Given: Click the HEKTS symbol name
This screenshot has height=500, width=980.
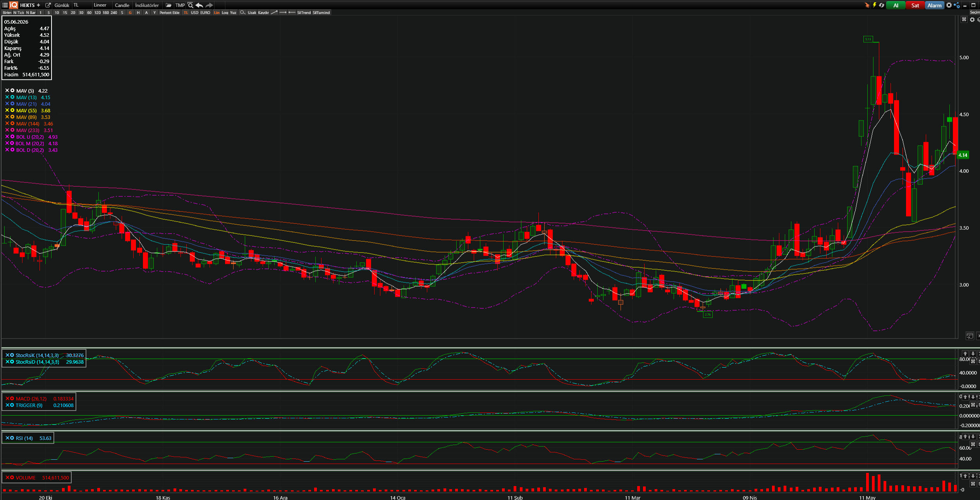Looking at the screenshot, I should click(27, 5).
